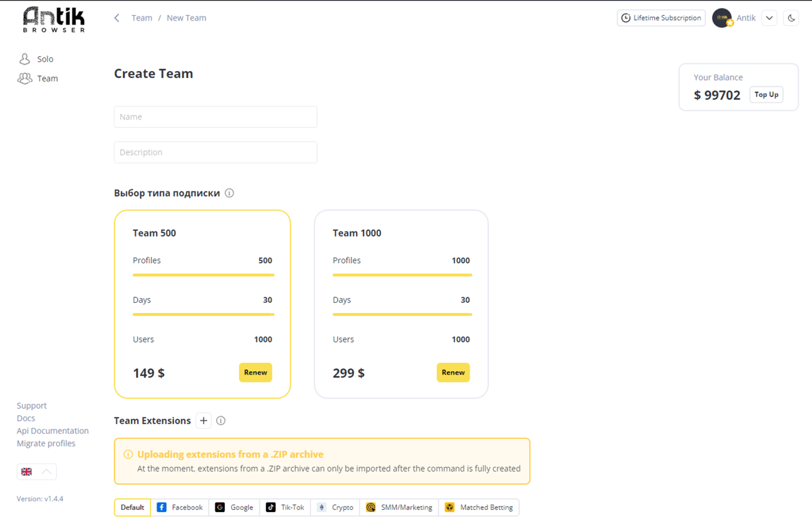Image resolution: width=812 pixels, height=525 pixels.
Task: Click the Google icon in extension tabs
Action: pyautogui.click(x=220, y=507)
